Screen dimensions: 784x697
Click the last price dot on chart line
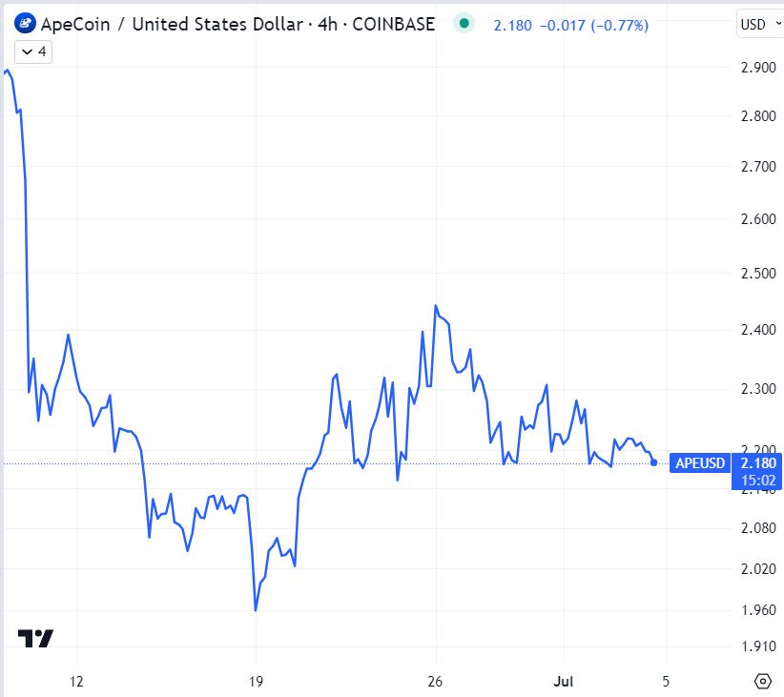(x=653, y=462)
